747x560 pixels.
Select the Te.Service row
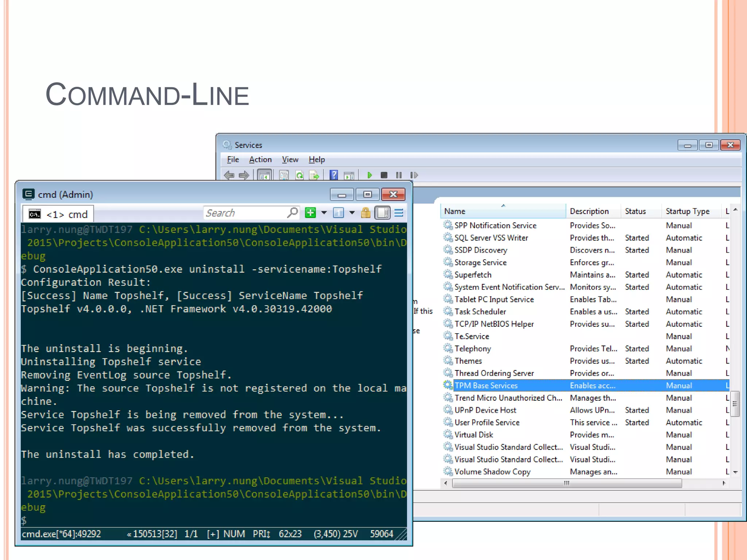coord(585,336)
